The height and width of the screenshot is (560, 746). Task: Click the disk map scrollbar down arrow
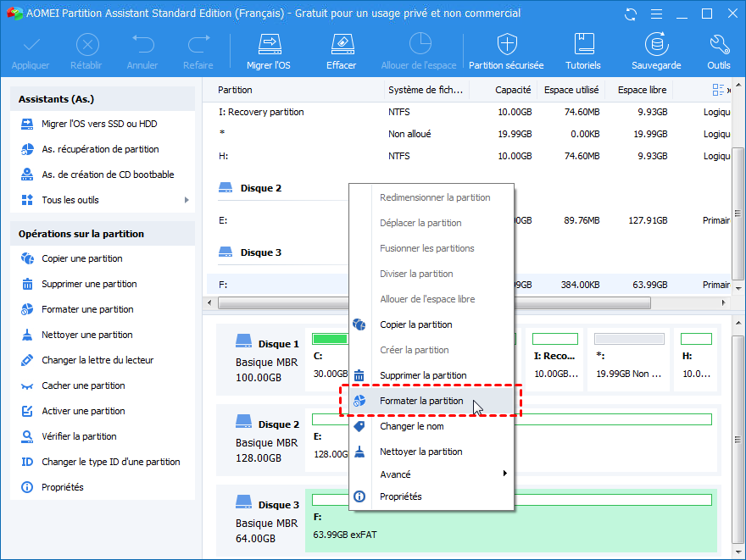[738, 552]
